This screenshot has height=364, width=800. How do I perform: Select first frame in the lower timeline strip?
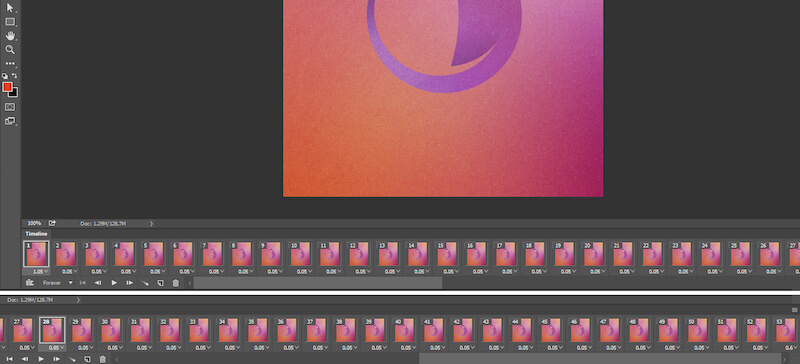coord(9,359)
